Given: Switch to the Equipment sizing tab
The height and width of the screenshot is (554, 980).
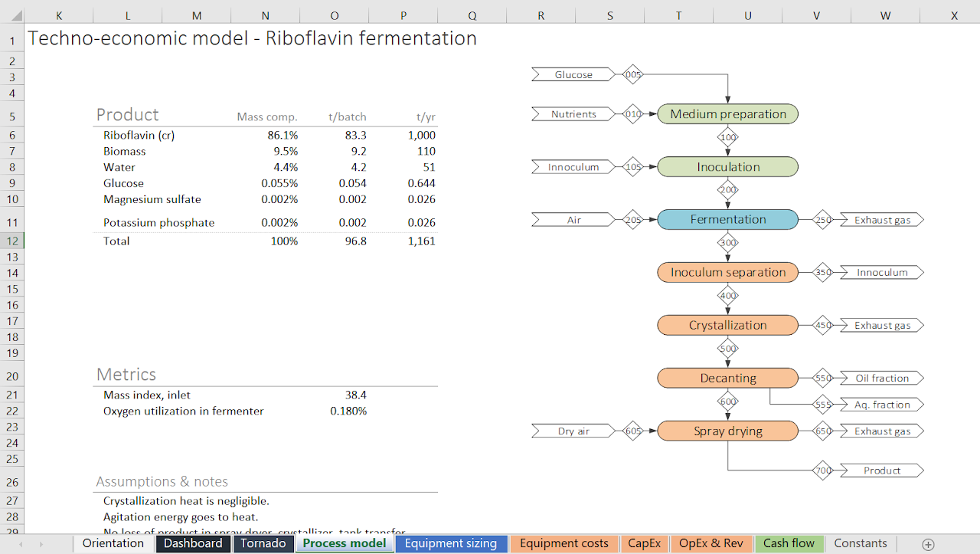Looking at the screenshot, I should [x=450, y=543].
